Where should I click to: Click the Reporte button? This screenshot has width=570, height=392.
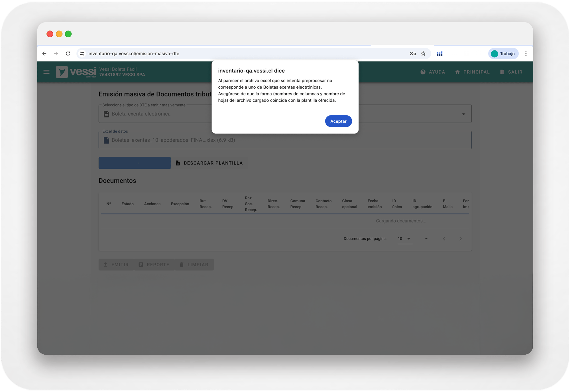tap(154, 265)
